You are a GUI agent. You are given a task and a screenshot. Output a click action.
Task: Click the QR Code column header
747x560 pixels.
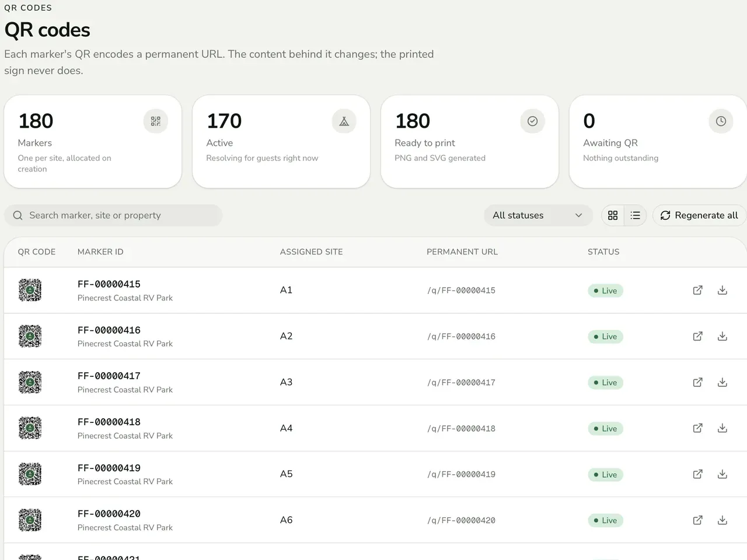tap(37, 252)
